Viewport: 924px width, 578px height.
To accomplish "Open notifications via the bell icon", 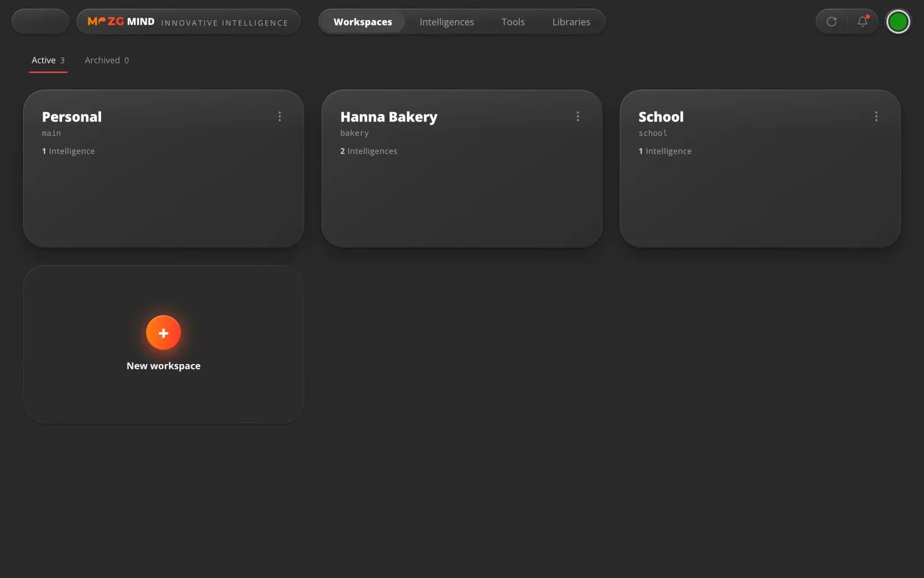I will pos(863,21).
